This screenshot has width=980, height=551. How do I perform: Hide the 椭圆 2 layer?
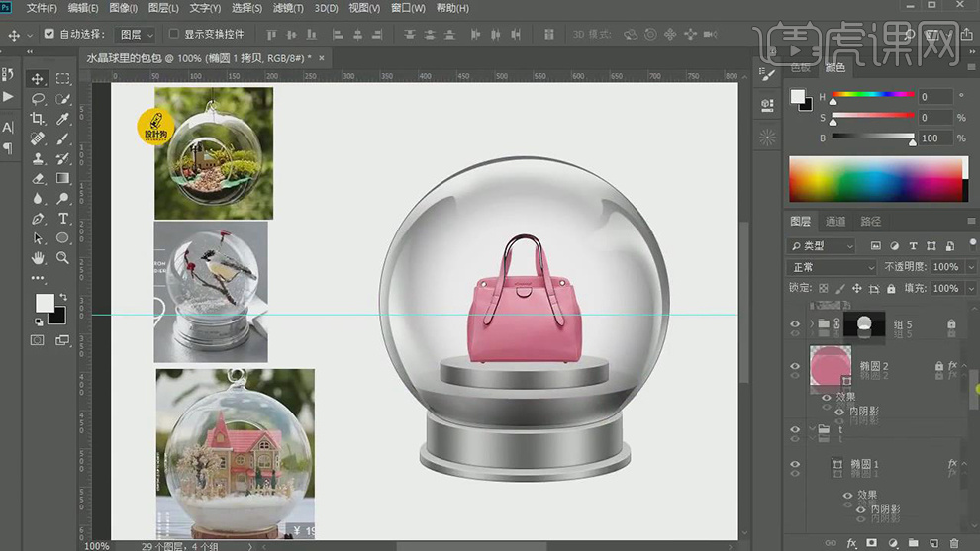pos(795,366)
